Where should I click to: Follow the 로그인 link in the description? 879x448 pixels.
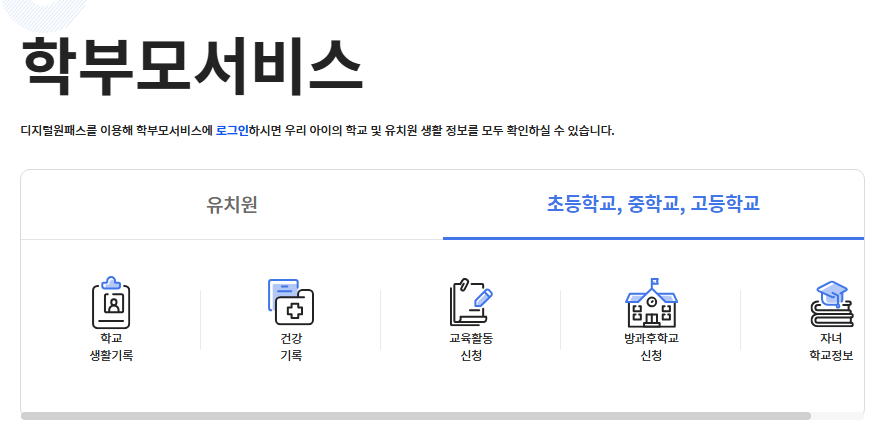coord(232,131)
